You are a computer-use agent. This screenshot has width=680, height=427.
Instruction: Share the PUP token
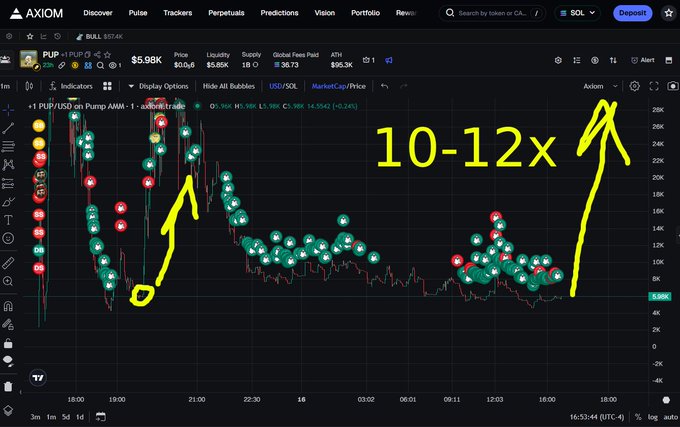(x=98, y=55)
